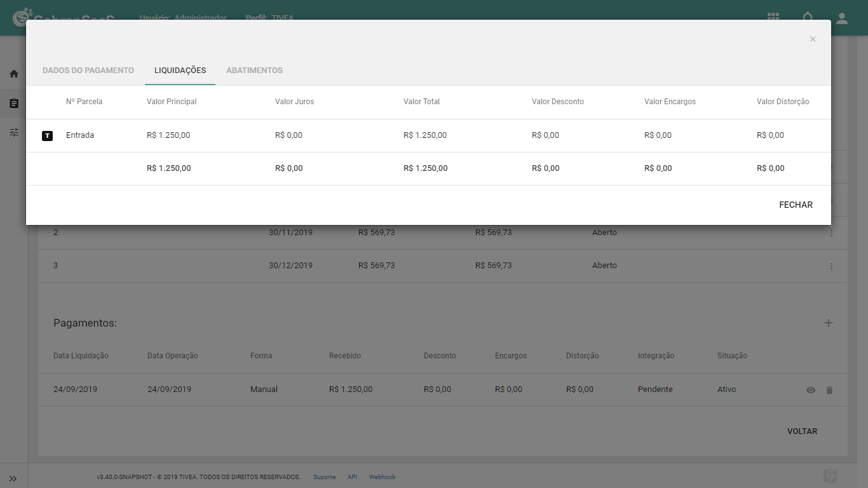Open the Suporte link in the footer
The image size is (868, 488).
(x=324, y=477)
